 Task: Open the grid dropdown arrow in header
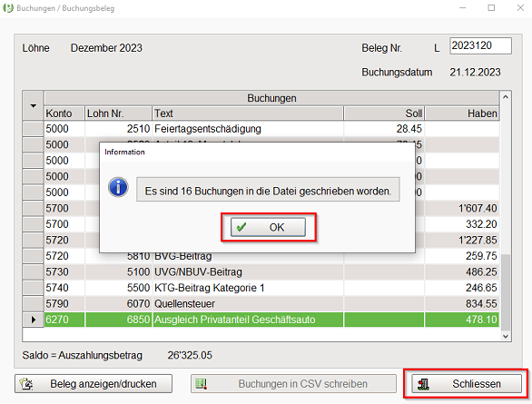34,106
